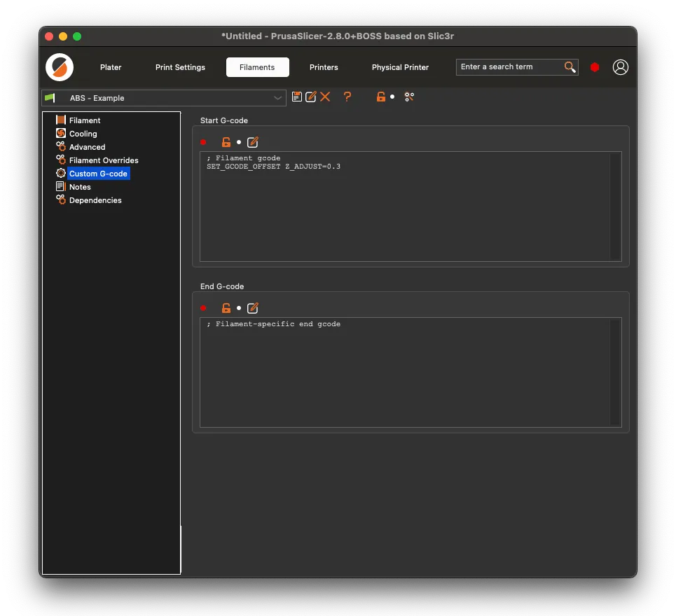Switch to the Print Settings tab
This screenshot has height=616, width=676.
coord(180,67)
